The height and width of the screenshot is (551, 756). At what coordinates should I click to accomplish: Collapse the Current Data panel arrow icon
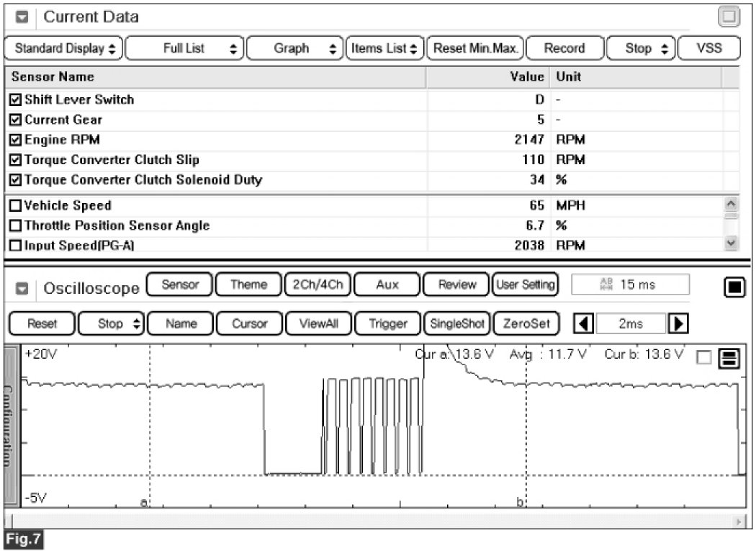[x=23, y=17]
